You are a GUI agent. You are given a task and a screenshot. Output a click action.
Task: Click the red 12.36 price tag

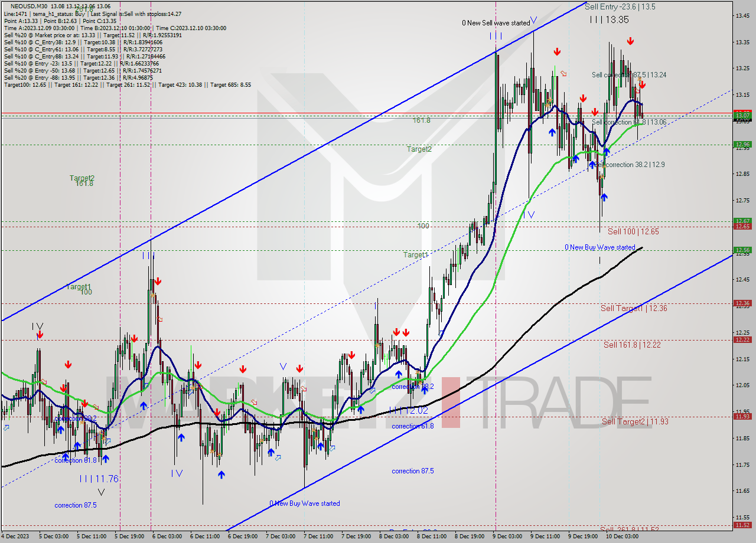tap(742, 303)
